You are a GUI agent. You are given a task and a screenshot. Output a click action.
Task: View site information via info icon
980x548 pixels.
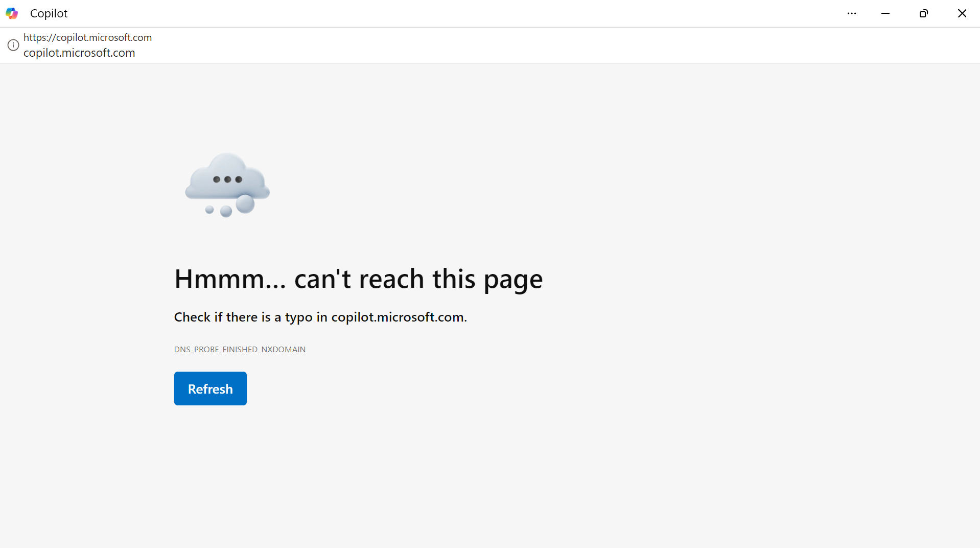point(13,45)
